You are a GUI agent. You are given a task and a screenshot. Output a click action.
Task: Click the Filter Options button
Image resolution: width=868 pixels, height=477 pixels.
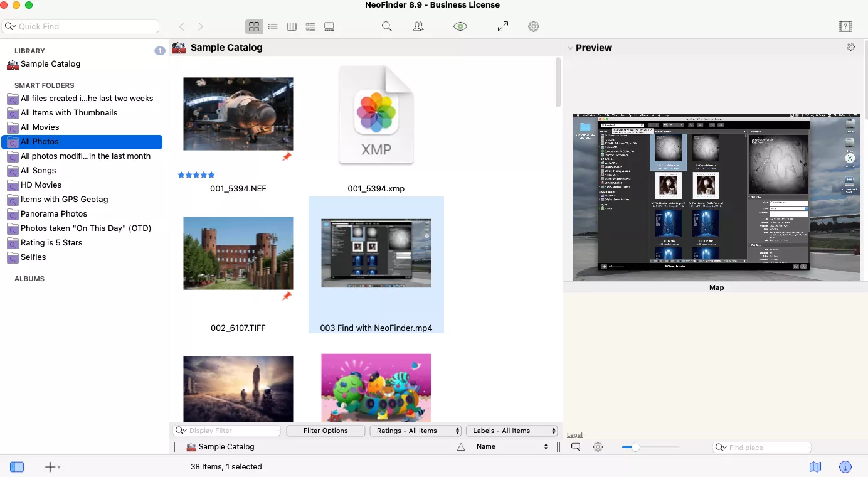[325, 431]
